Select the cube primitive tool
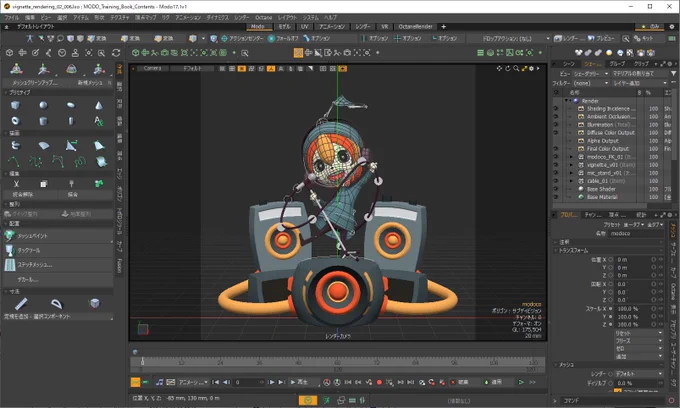Image resolution: width=680 pixels, height=408 pixels. [15, 105]
